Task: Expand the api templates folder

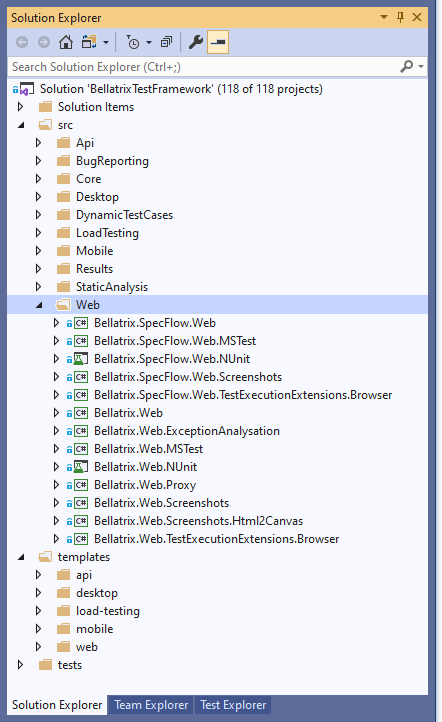Action: point(38,575)
